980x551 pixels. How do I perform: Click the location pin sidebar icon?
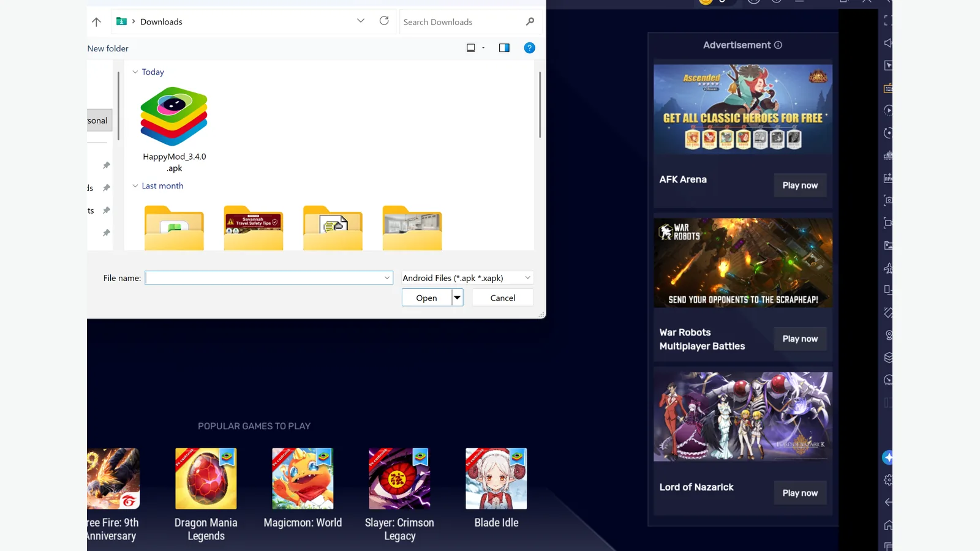[x=888, y=335]
